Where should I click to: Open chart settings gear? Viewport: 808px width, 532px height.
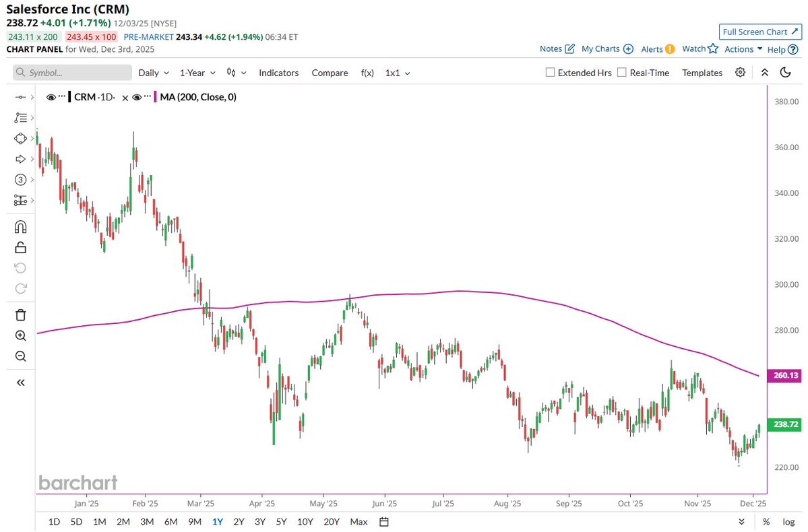click(x=740, y=73)
